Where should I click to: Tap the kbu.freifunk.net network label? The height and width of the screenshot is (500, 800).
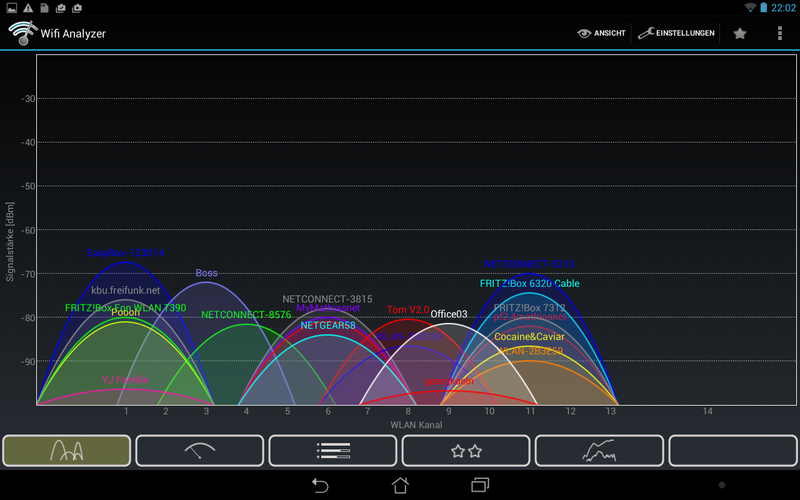(125, 290)
